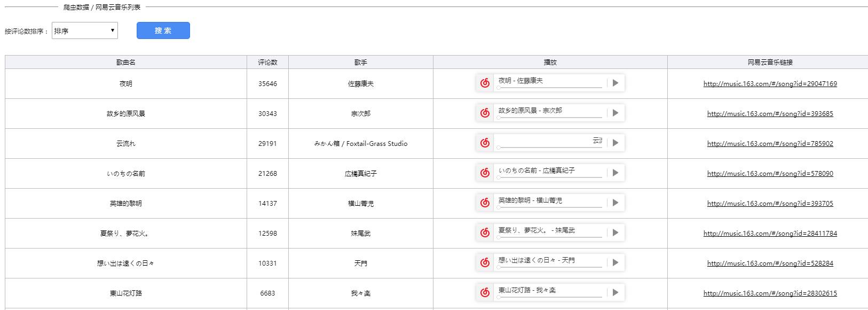Play 英雄的黎明 by 横山菁児
868x310 pixels.
click(616, 203)
